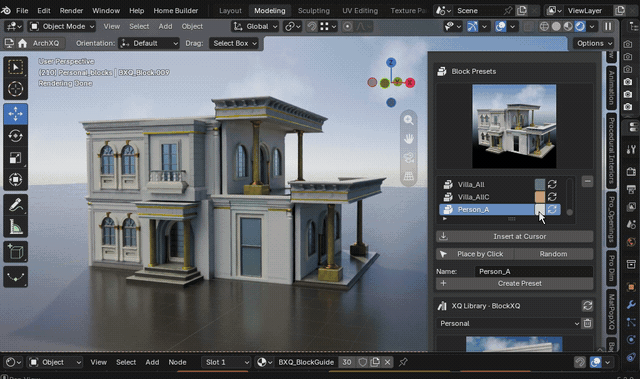This screenshot has width=640, height=379.
Task: Unlink BXQ_BlockGuide material with X
Action: (387, 362)
